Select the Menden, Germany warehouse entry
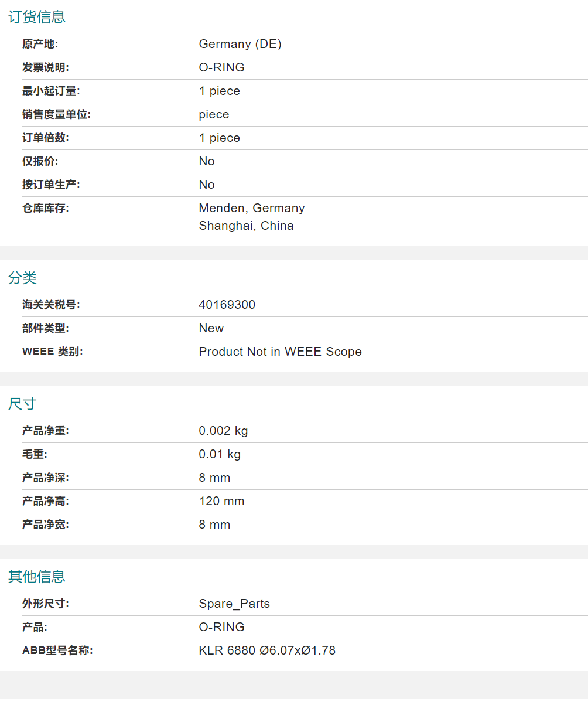 pyautogui.click(x=252, y=208)
